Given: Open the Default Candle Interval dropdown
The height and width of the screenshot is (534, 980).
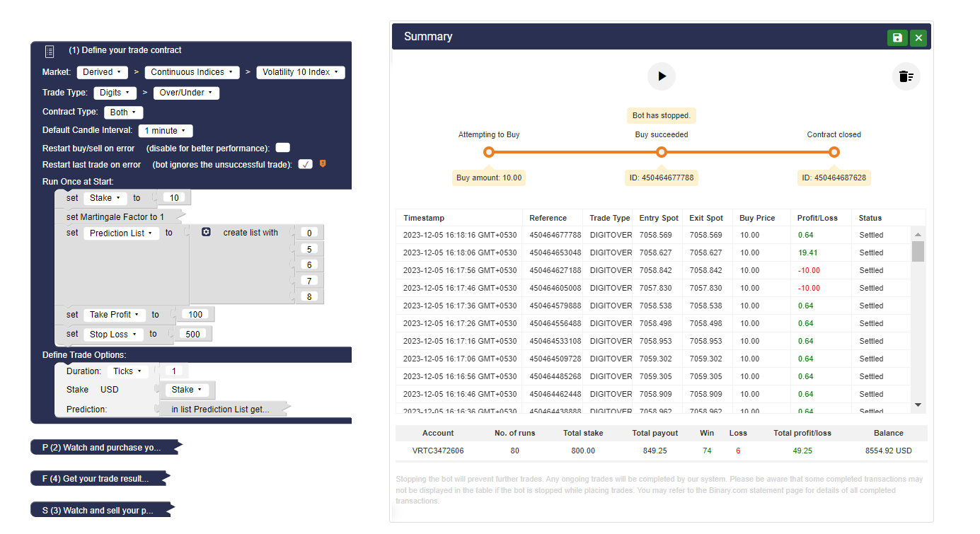Looking at the screenshot, I should coord(165,130).
